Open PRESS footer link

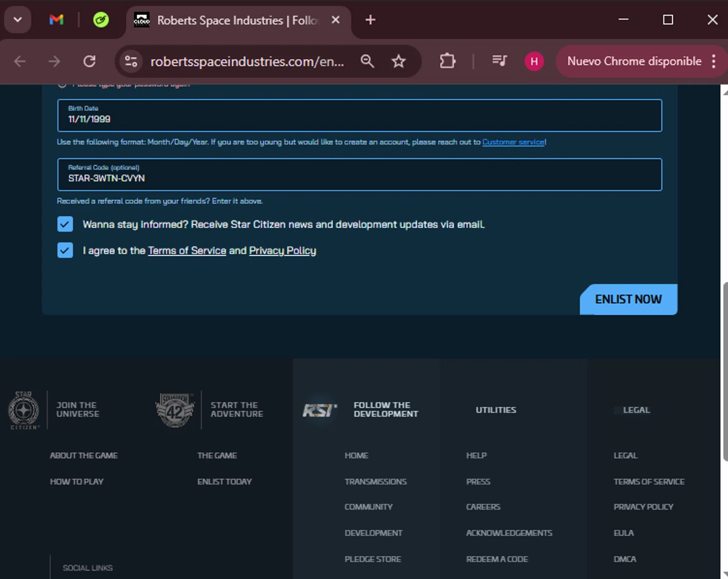[x=478, y=482]
